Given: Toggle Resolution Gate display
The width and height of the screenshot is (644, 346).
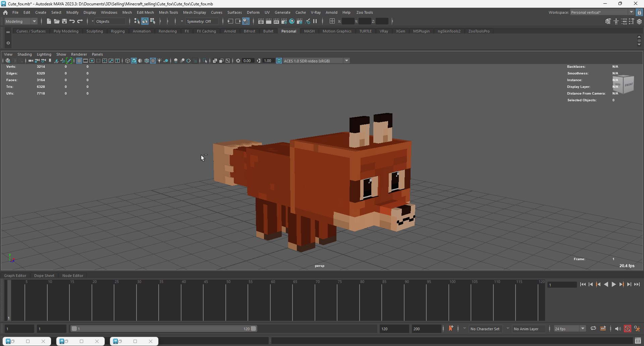Looking at the screenshot, I should click(x=92, y=61).
